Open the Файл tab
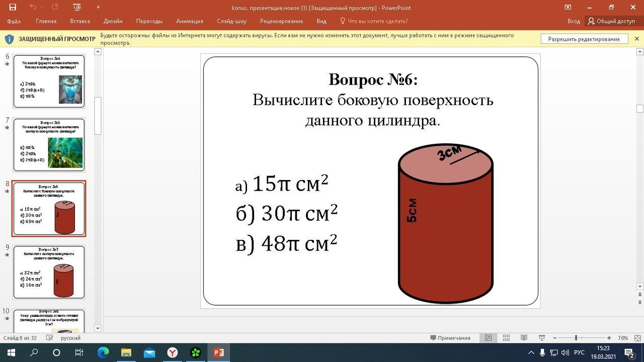644x362 pixels. [14, 21]
